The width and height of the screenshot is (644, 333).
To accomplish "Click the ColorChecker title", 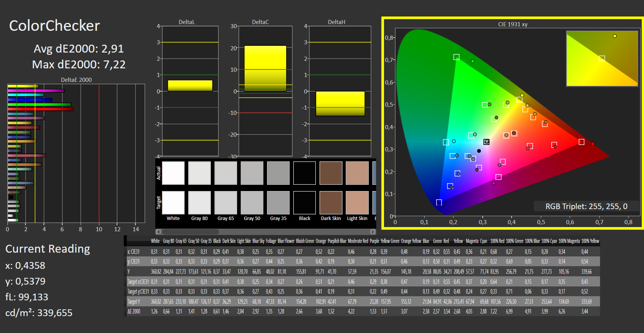I will point(54,26).
